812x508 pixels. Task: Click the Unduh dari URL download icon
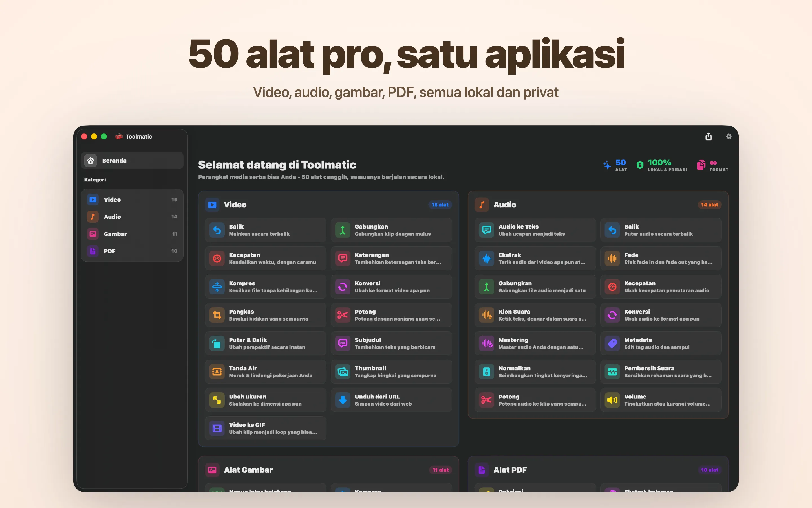coord(343,400)
